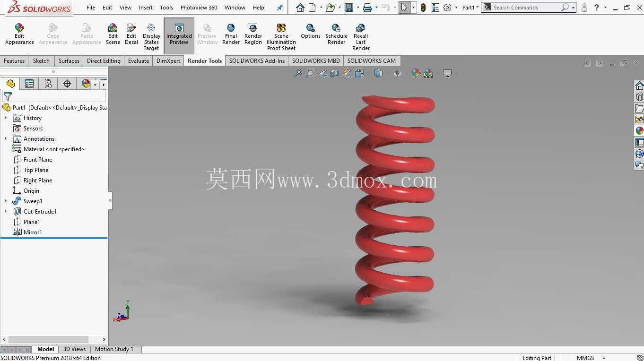Switch to the ConfigurationManager tab icon
Viewport: 644px width, 361px height.
click(x=48, y=84)
